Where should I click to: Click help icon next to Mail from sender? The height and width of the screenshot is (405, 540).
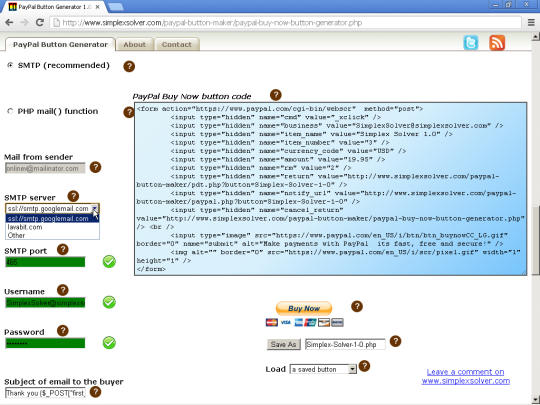tap(95, 167)
